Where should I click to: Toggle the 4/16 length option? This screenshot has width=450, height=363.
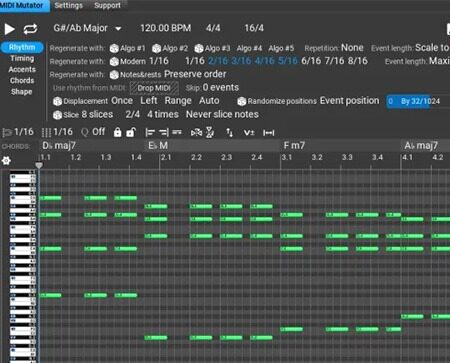pyautogui.click(x=264, y=61)
